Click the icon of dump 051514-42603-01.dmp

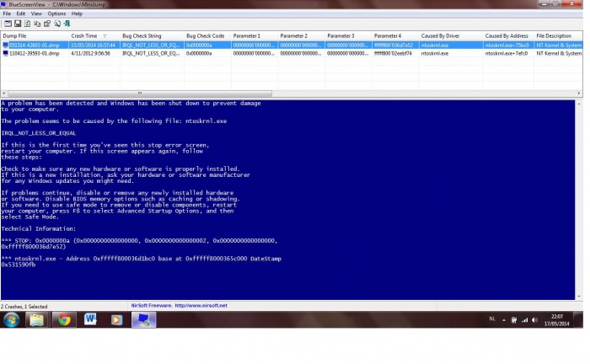tap(5, 45)
